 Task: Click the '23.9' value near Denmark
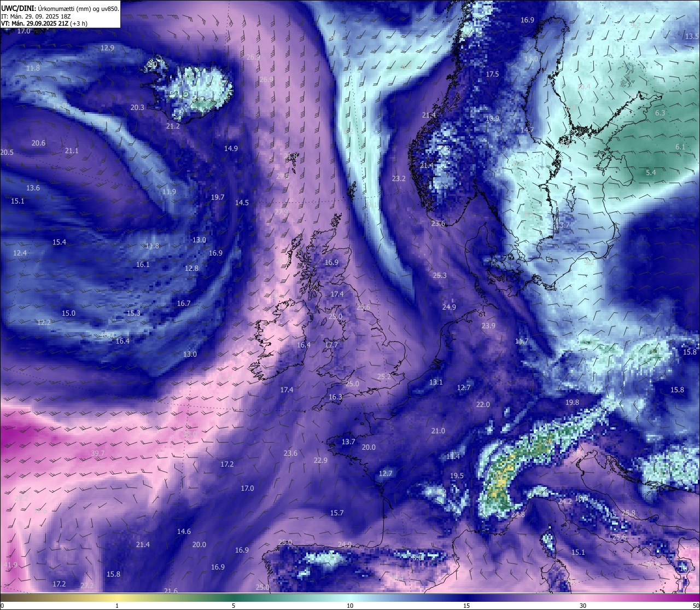tap(488, 326)
